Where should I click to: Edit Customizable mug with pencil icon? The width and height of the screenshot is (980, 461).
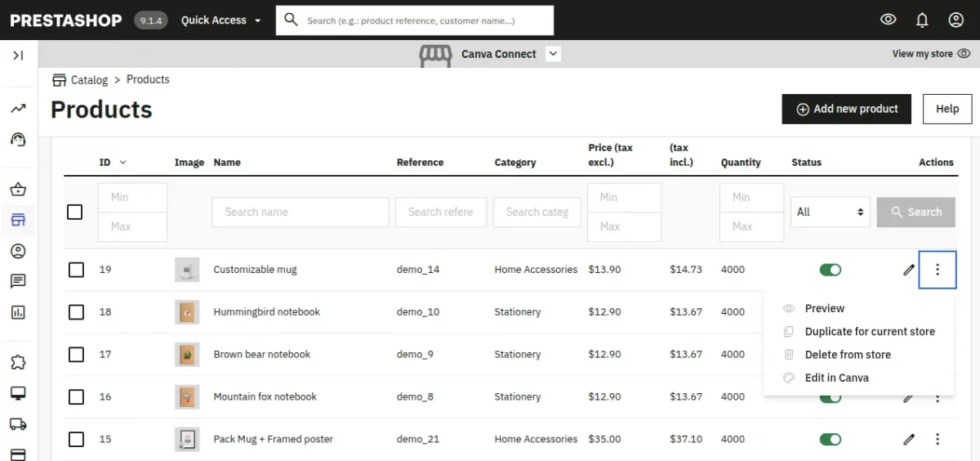(x=909, y=270)
